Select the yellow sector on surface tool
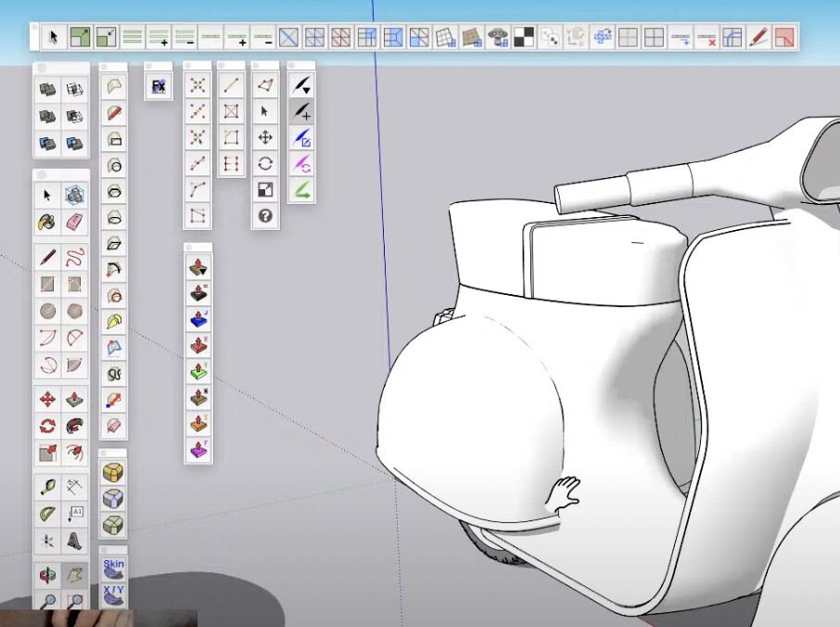840x627 pixels. (x=113, y=322)
